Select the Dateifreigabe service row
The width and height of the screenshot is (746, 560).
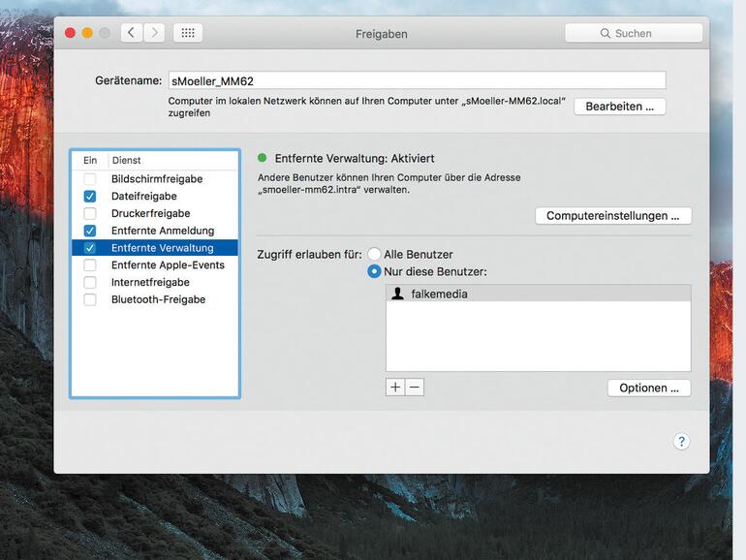coord(155,196)
